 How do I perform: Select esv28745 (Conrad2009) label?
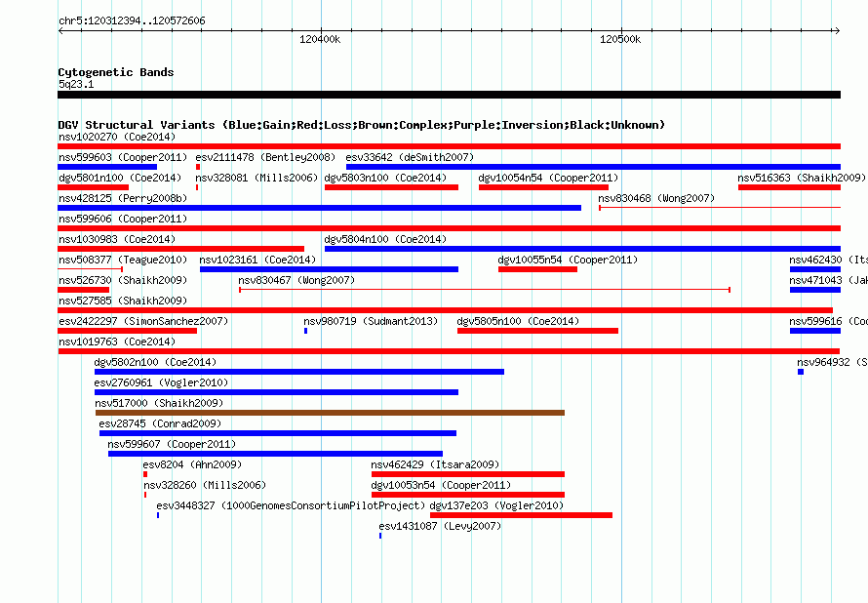click(x=160, y=423)
